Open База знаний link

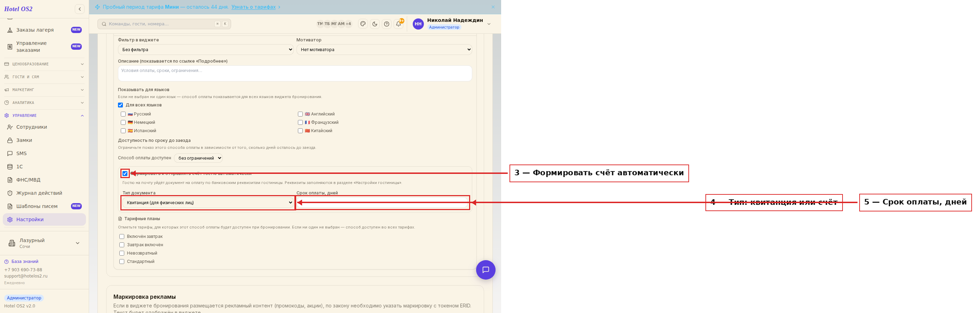pyautogui.click(x=25, y=262)
